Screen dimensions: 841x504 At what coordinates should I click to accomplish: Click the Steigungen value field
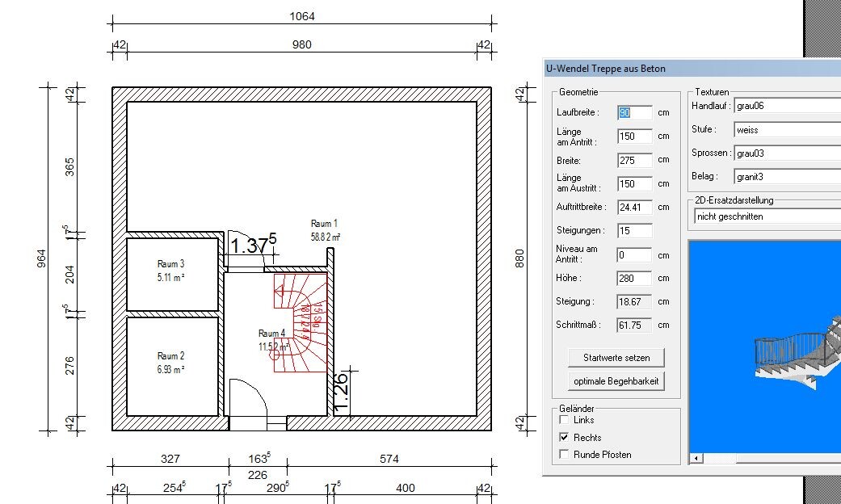tap(633, 231)
